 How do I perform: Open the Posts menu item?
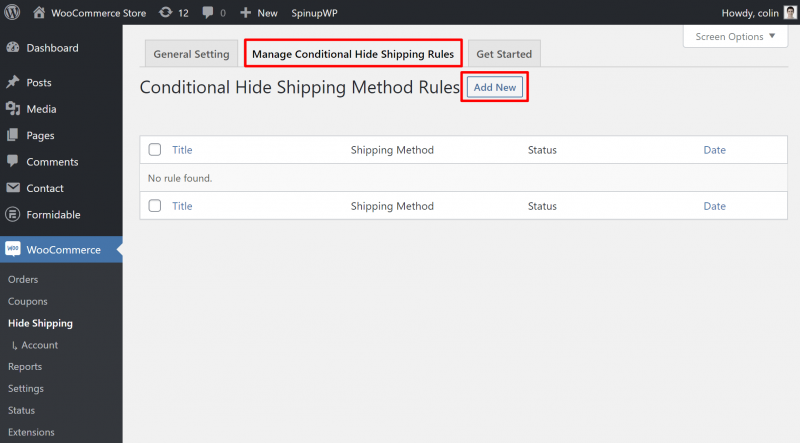pyautogui.click(x=39, y=83)
